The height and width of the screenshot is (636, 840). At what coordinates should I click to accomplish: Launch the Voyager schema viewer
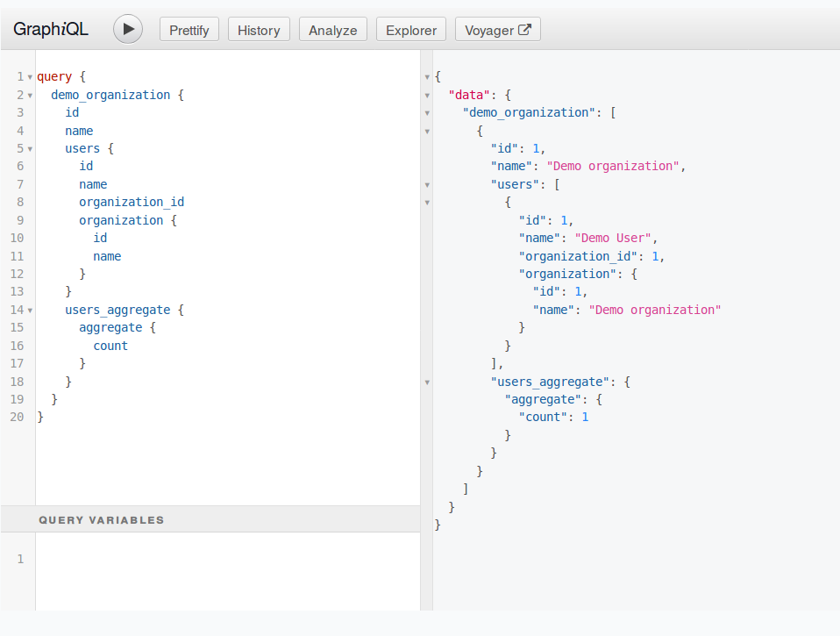(497, 29)
